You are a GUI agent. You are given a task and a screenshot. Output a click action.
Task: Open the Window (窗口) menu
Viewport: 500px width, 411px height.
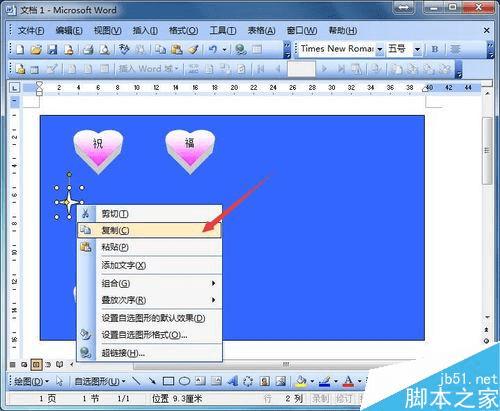(302, 31)
